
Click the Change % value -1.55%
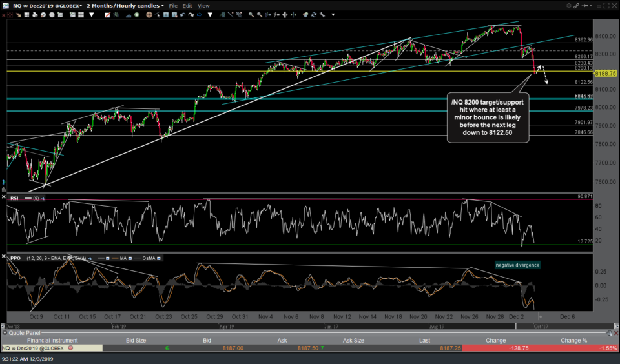tap(608, 349)
